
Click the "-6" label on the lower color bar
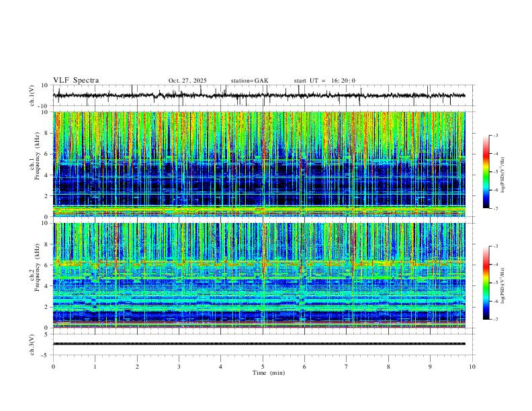coord(495,301)
